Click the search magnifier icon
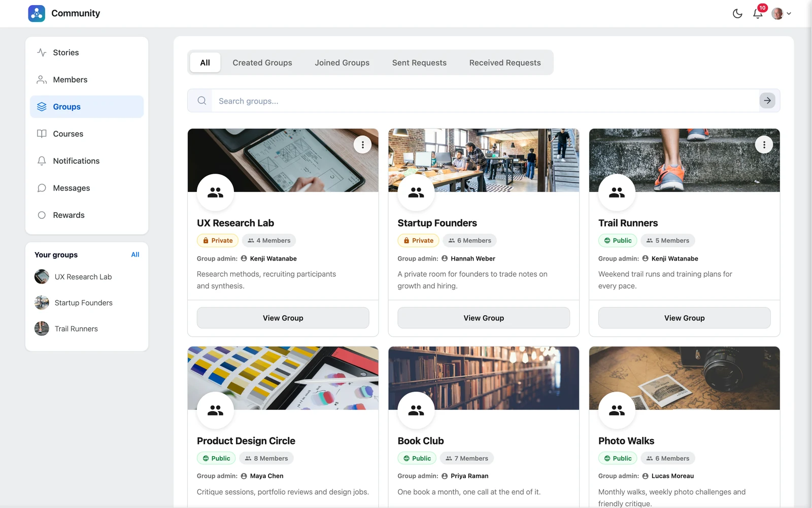This screenshot has width=812, height=508. [201, 101]
